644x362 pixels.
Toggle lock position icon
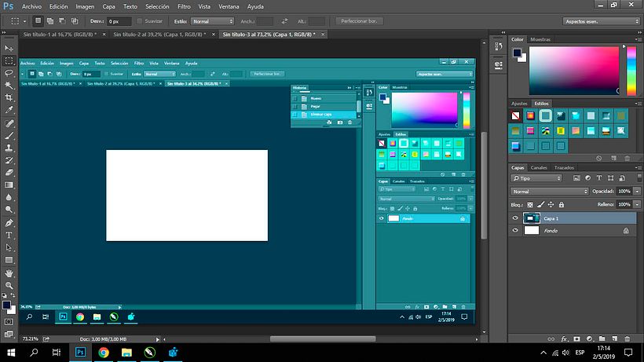(x=551, y=204)
